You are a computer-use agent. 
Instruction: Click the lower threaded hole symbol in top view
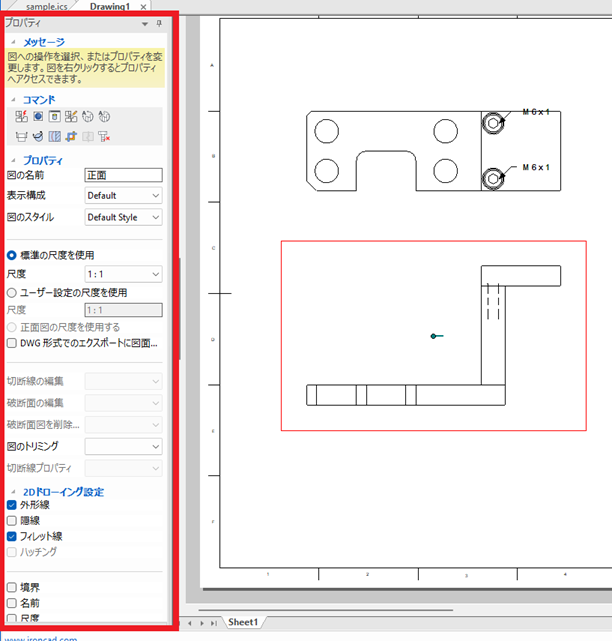point(493,179)
